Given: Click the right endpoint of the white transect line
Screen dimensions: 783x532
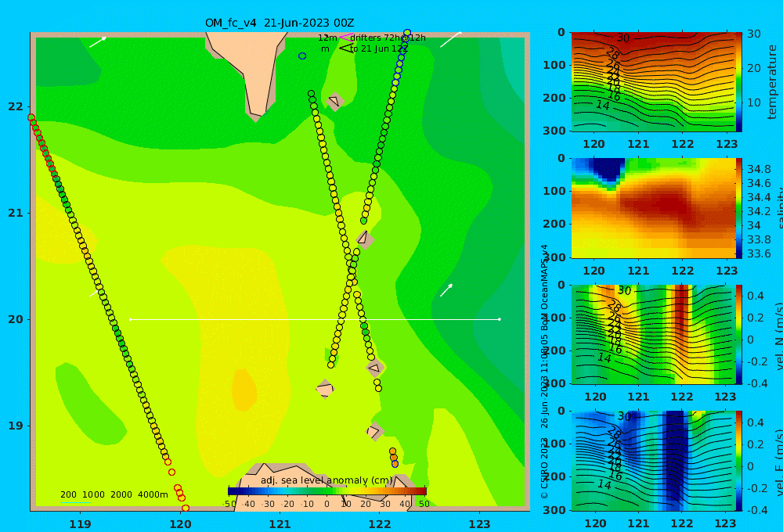Looking at the screenshot, I should (500, 319).
